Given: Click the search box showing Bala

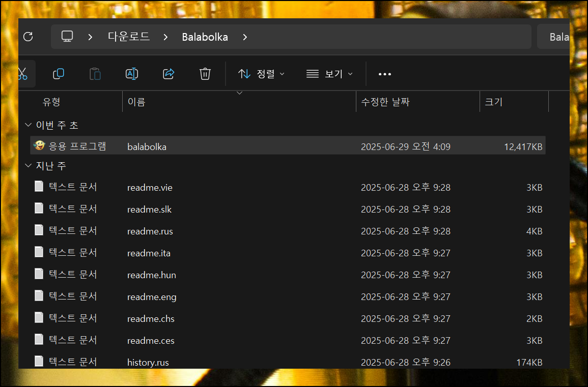Looking at the screenshot, I should [x=553, y=37].
